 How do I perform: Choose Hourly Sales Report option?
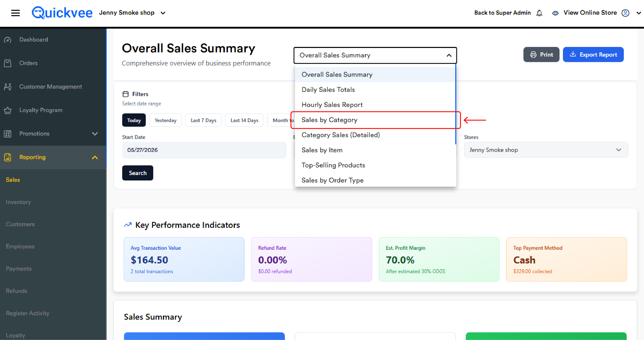pyautogui.click(x=375, y=105)
